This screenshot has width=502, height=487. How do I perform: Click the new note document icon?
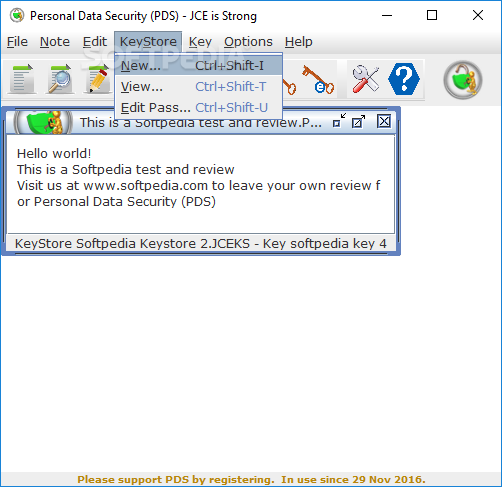(x=22, y=79)
